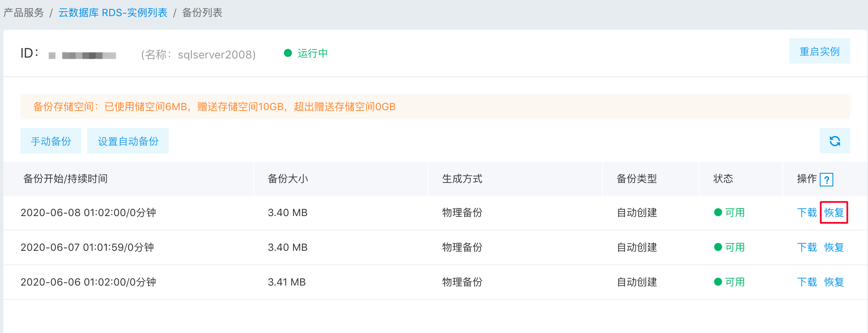Open the help question mark next to 操作
This screenshot has height=333, width=868.
coord(826,179)
